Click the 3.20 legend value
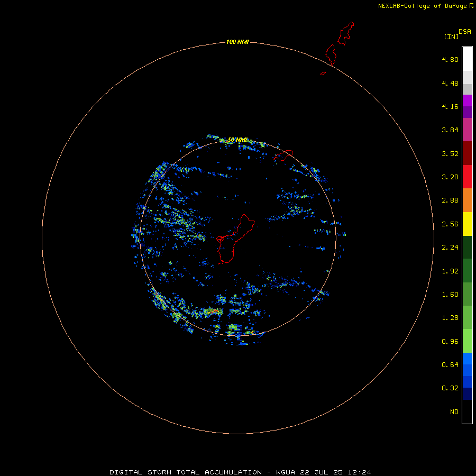The height and width of the screenshot is (476, 476). click(x=450, y=177)
